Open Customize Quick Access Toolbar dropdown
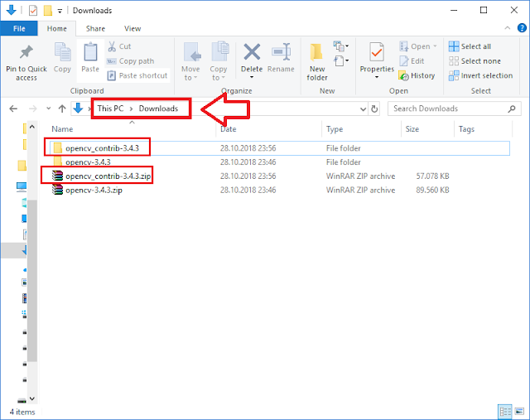 click(x=60, y=11)
